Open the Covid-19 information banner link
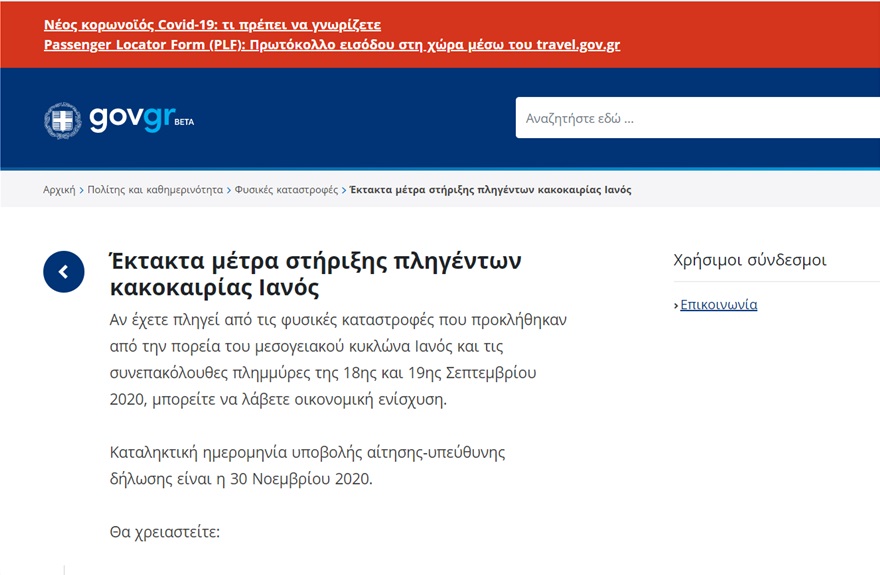 [212, 25]
